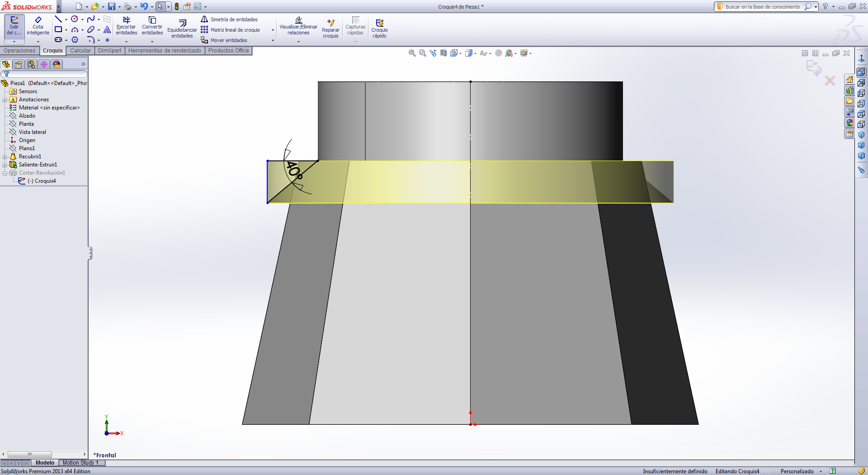Image resolution: width=868 pixels, height=475 pixels.
Task: Click the Save icon in top toolbar
Action: click(111, 6)
